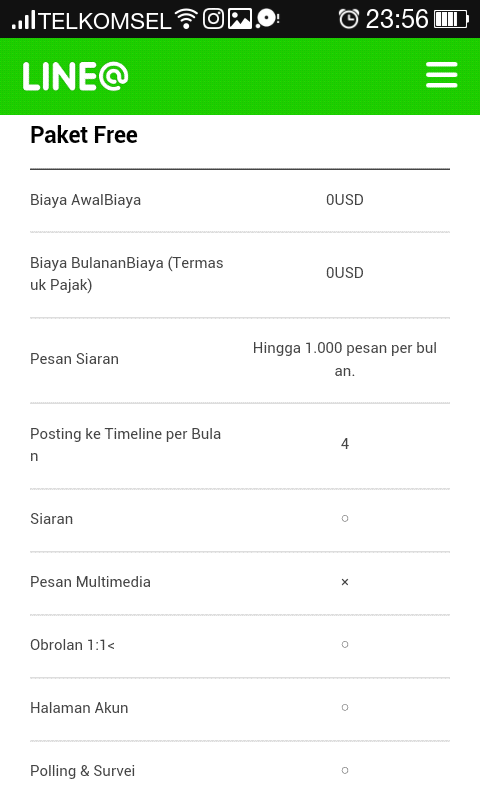Tap the gallery image notification icon

[240, 19]
